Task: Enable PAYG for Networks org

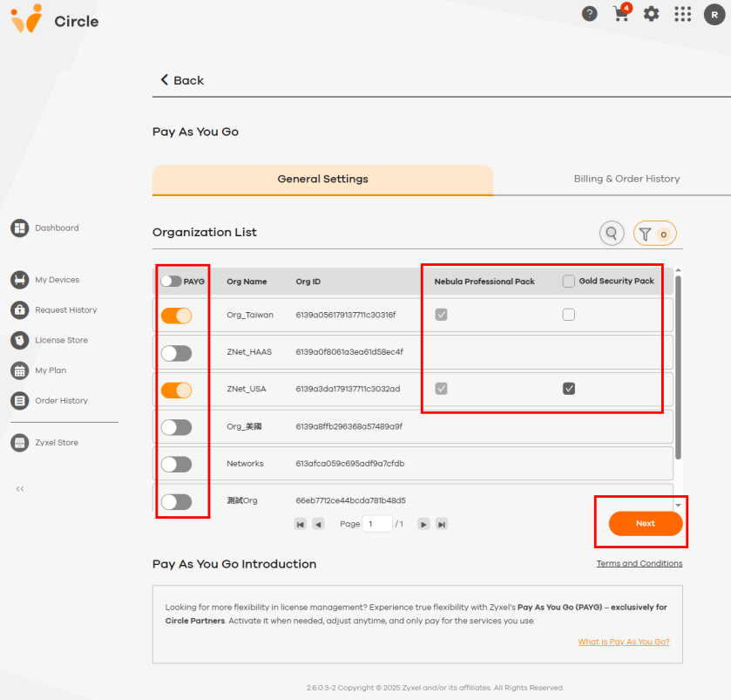Action: pos(176,464)
